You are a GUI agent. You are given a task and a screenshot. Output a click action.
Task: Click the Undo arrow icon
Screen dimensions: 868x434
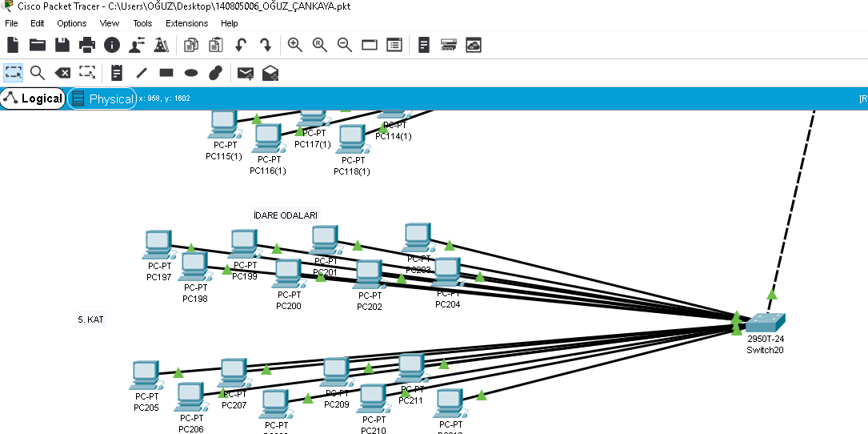(x=241, y=45)
